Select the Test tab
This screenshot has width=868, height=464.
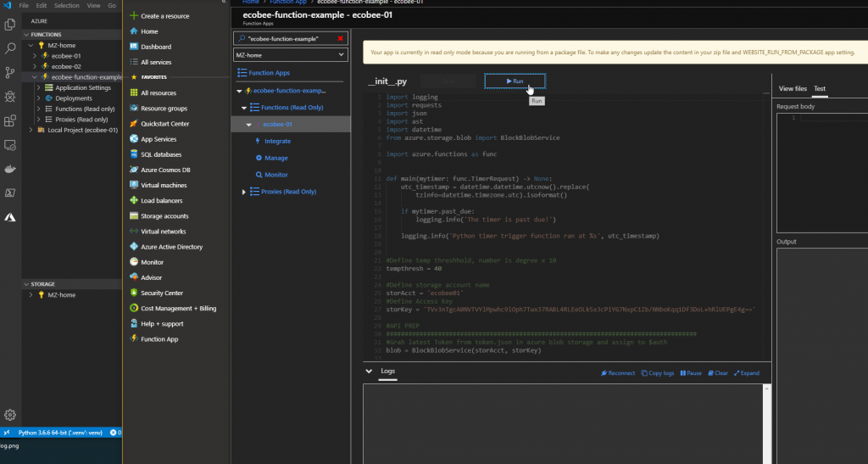820,88
